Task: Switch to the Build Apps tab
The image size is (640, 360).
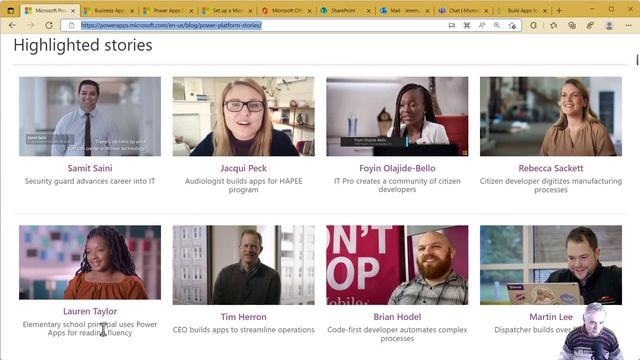Action: (522, 11)
